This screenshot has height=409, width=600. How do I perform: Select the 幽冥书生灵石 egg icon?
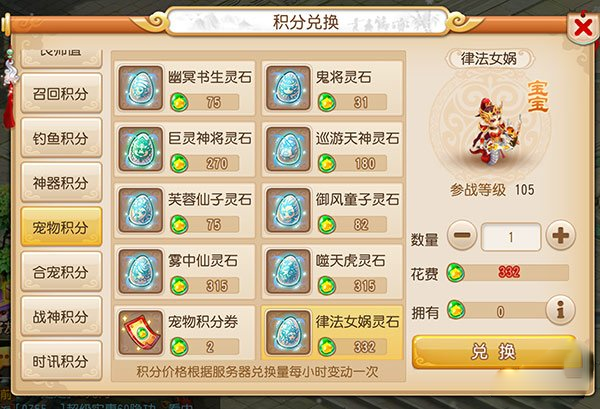(x=140, y=88)
